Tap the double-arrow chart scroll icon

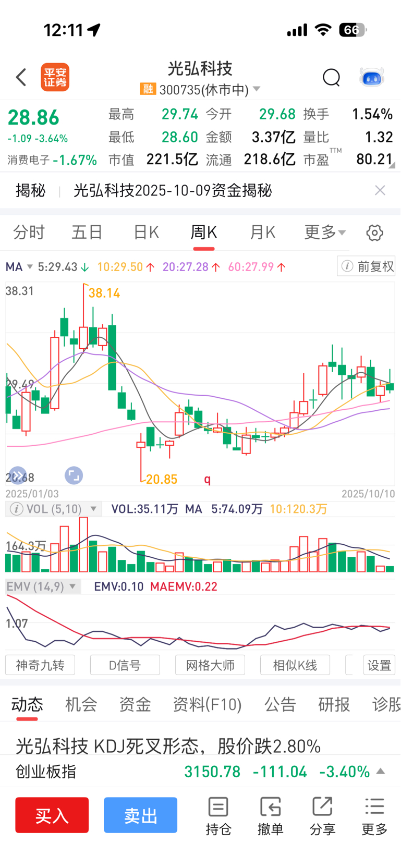coord(18,475)
